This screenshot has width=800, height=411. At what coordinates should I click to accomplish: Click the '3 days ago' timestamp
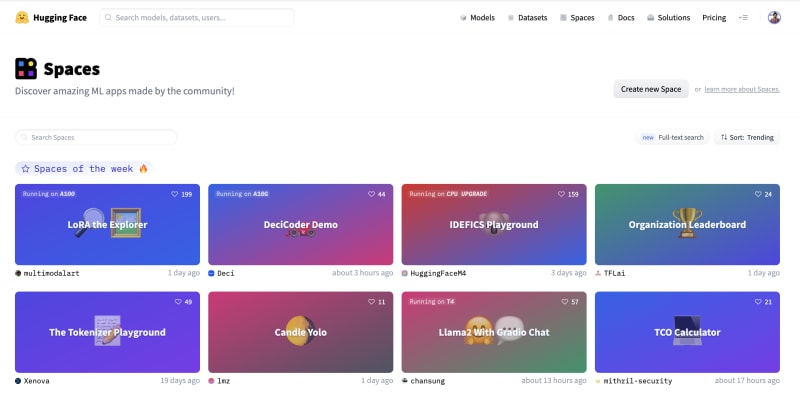[x=568, y=273]
